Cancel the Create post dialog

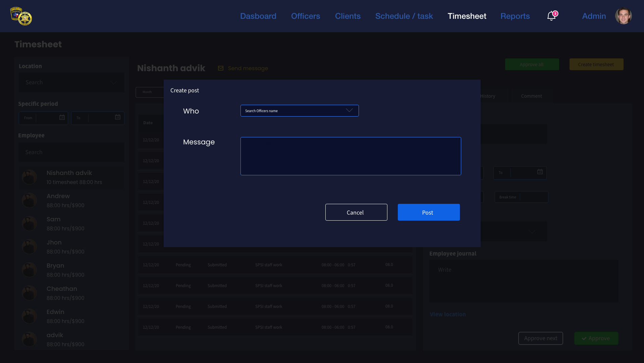click(x=356, y=212)
